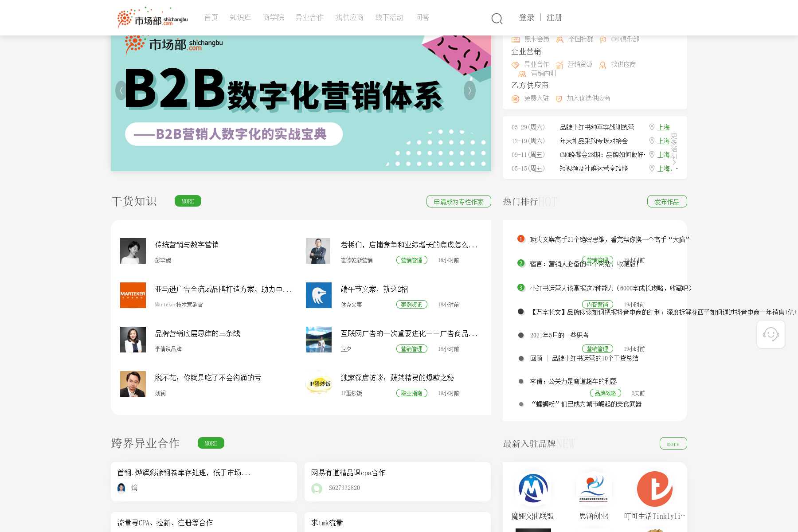Open event CMO晚餐会28期
798x532 pixels.
pos(602,155)
